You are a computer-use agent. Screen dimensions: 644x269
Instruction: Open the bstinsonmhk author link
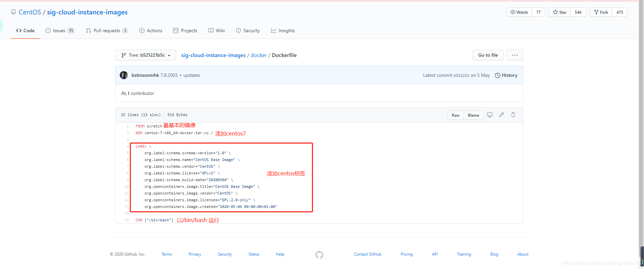[x=145, y=75]
